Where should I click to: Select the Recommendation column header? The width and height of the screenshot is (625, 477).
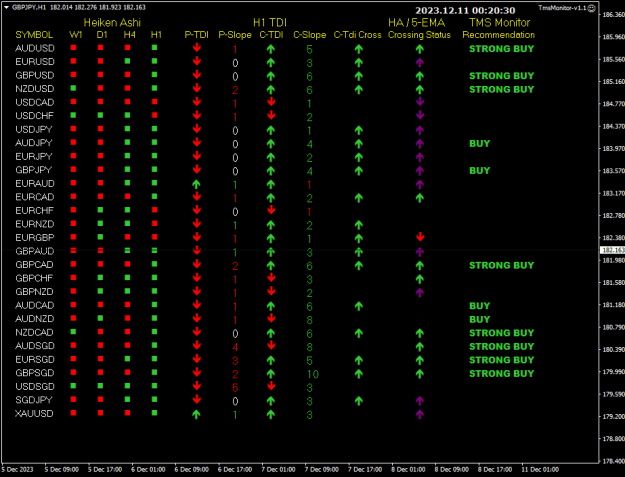pos(498,35)
